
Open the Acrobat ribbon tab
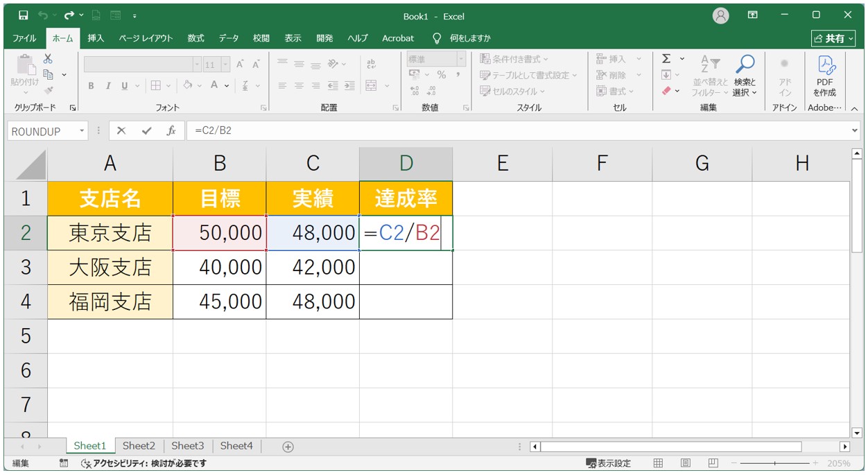tap(398, 38)
